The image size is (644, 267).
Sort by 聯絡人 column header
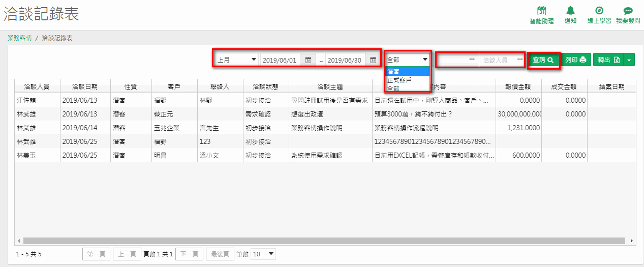pos(220,87)
